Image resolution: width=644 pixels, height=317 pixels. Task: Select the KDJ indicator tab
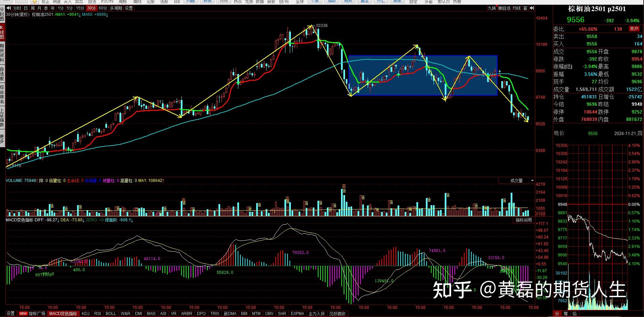pyautogui.click(x=86, y=314)
